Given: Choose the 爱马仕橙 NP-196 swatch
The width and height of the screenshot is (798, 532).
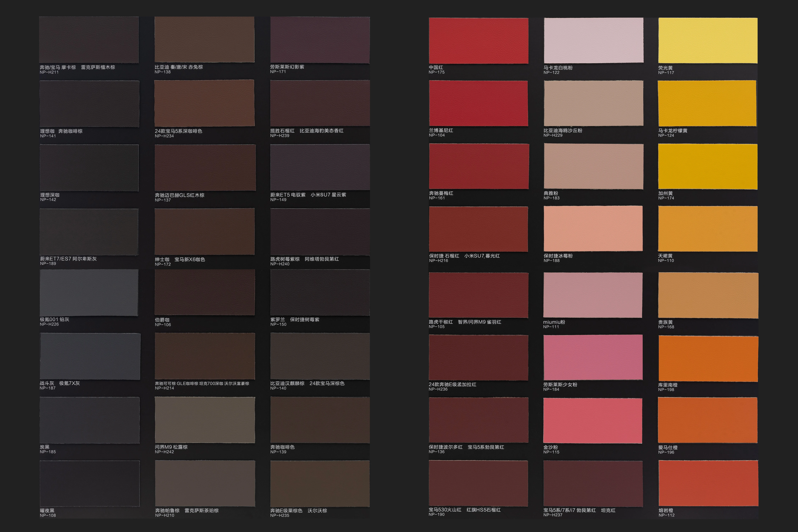Looking at the screenshot, I should [x=708, y=420].
